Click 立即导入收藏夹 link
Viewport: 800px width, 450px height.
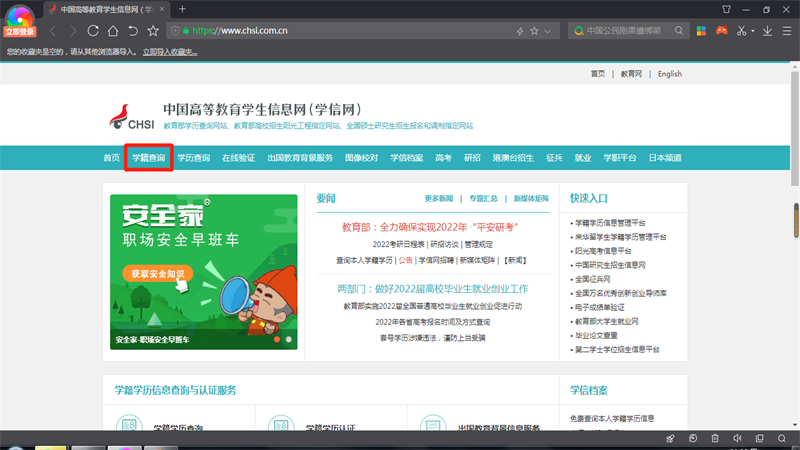(170, 52)
